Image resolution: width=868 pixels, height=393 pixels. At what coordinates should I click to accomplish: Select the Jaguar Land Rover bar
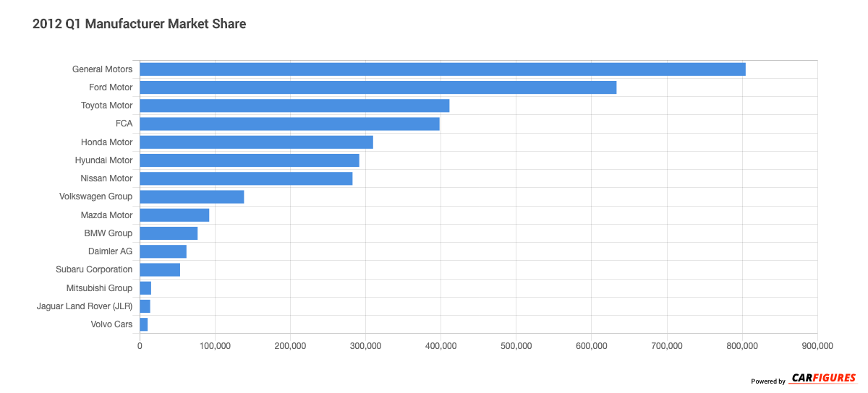point(145,306)
